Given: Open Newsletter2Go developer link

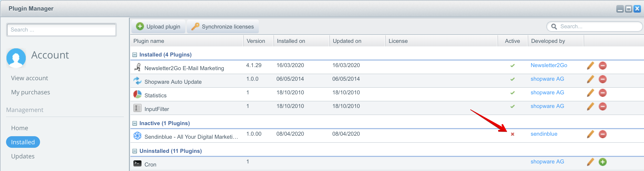Looking at the screenshot, I should tap(549, 65).
